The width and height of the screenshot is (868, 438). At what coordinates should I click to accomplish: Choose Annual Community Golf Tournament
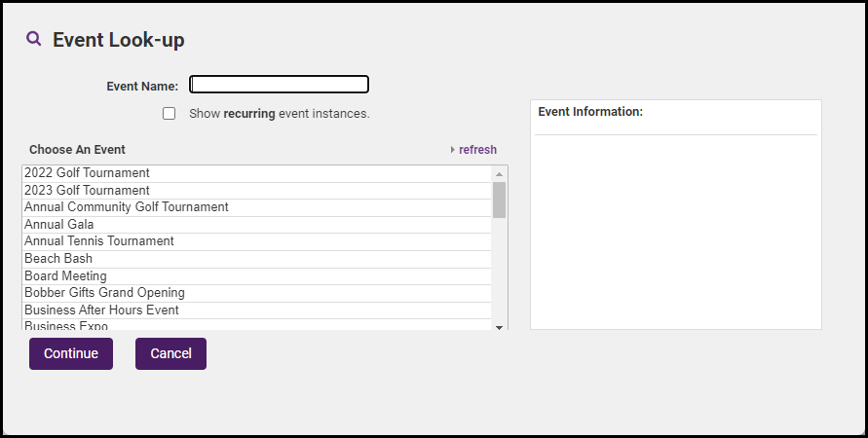[126, 207]
